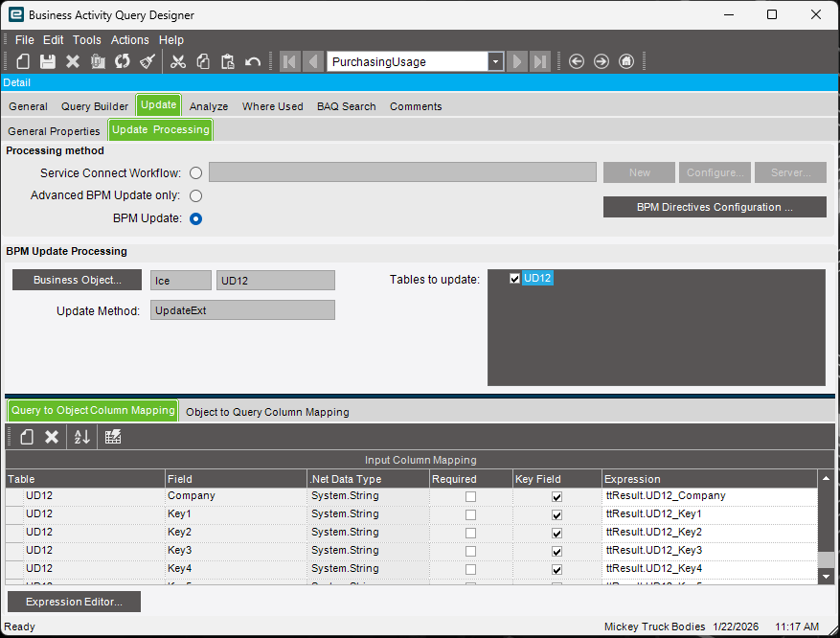Image resolution: width=840 pixels, height=638 pixels.
Task: Toggle the Key Field checkbox for Key1
Action: (x=556, y=514)
